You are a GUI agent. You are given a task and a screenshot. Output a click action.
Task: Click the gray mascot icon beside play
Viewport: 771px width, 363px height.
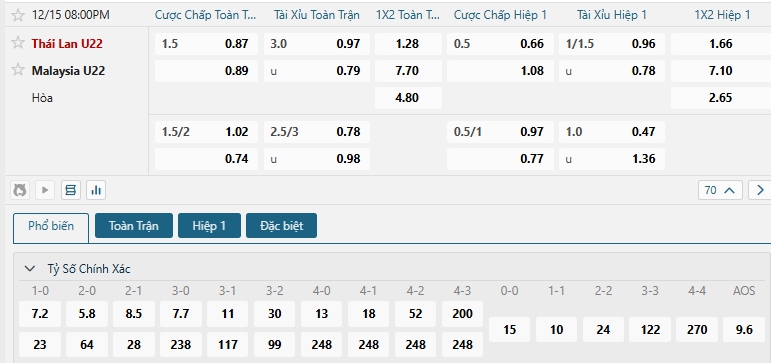point(20,190)
